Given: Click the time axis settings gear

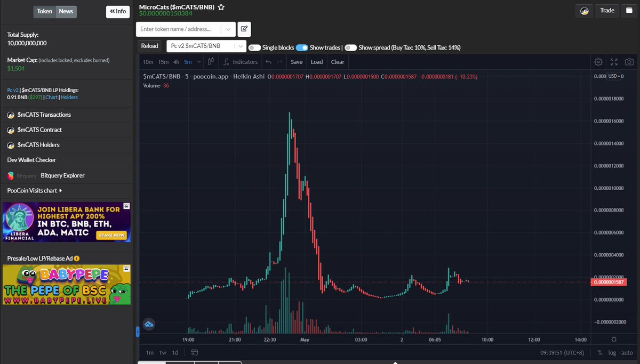Looking at the screenshot, I should click(x=614, y=339).
